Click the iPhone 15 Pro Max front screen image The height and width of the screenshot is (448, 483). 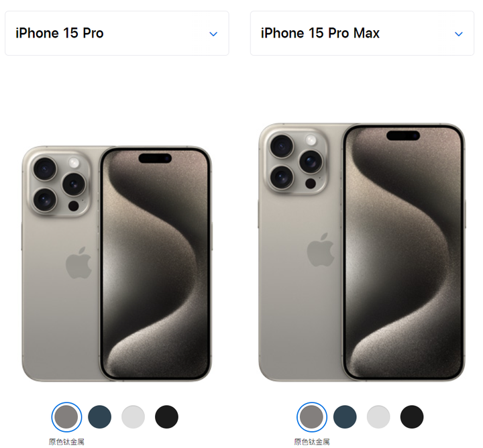coord(404,252)
